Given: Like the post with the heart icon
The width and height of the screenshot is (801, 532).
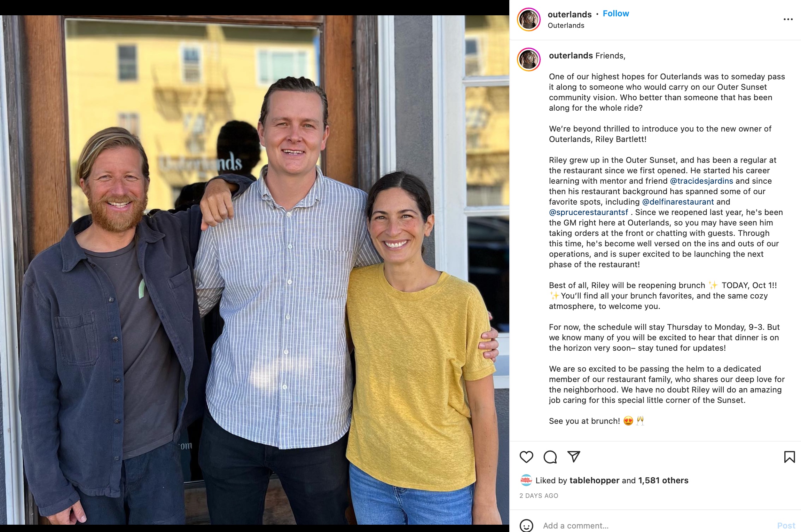Looking at the screenshot, I should [526, 457].
